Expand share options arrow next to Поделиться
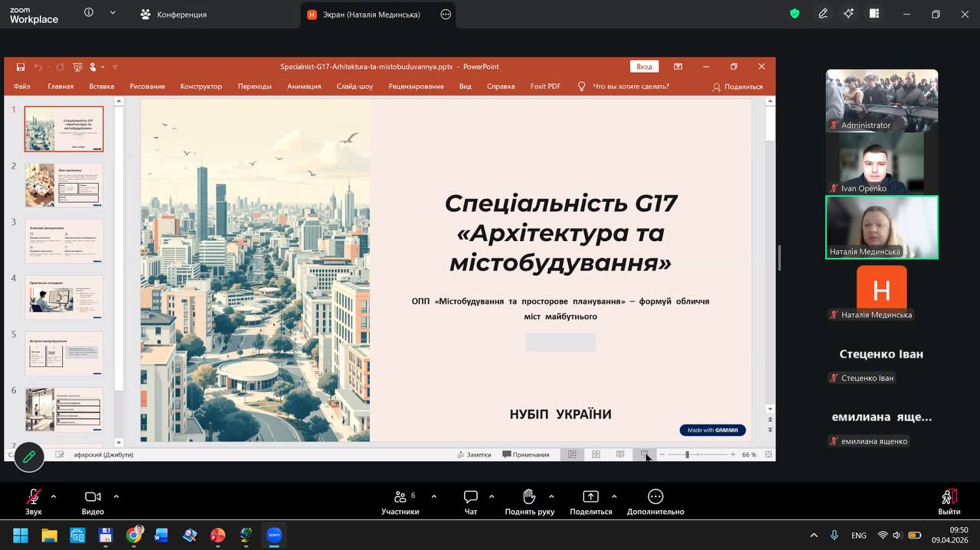Screen dimensions: 980x550 (x=614, y=496)
